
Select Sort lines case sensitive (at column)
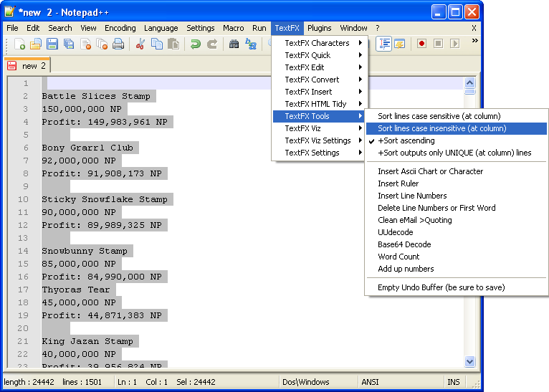457,116
